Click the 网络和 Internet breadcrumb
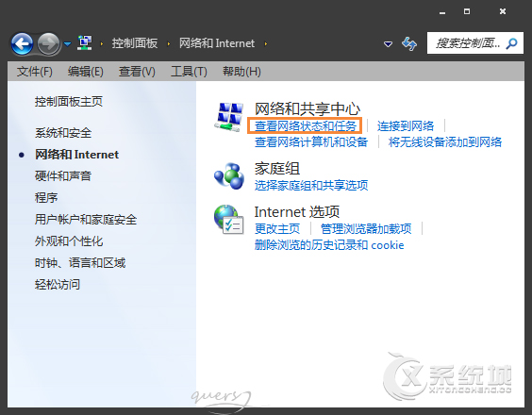 (217, 43)
